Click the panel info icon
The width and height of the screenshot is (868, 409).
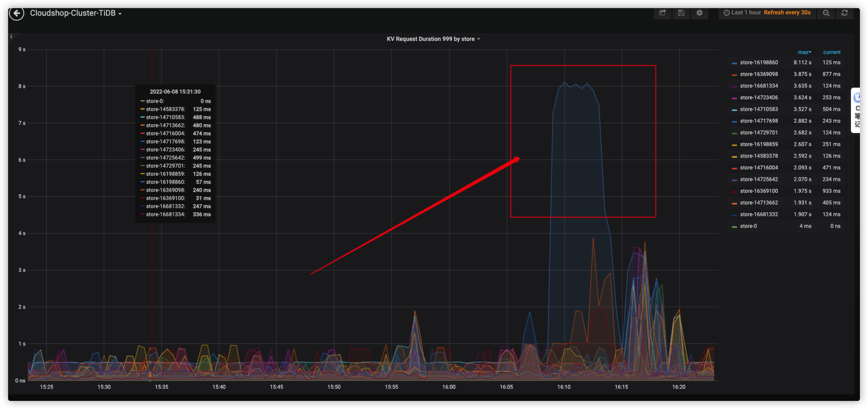[x=11, y=36]
